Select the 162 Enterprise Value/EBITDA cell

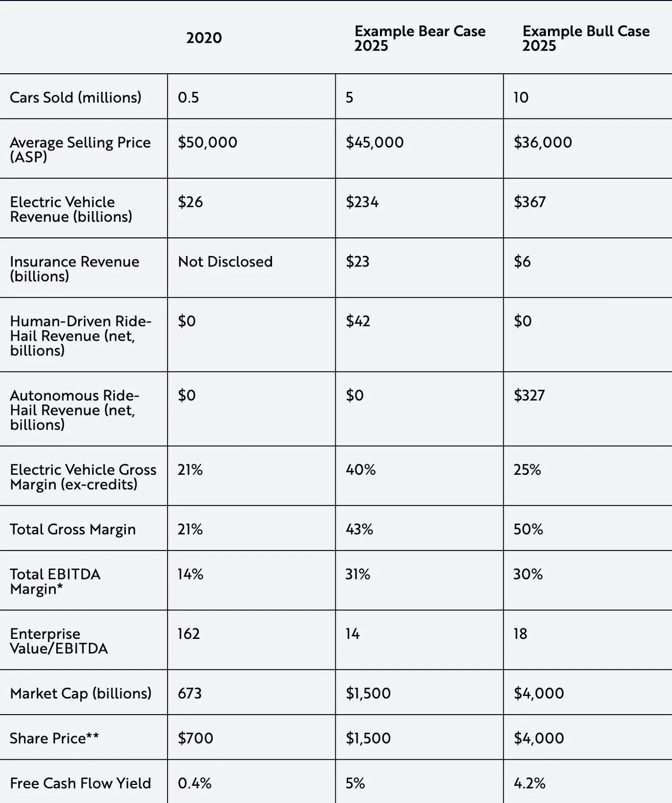[x=189, y=634]
